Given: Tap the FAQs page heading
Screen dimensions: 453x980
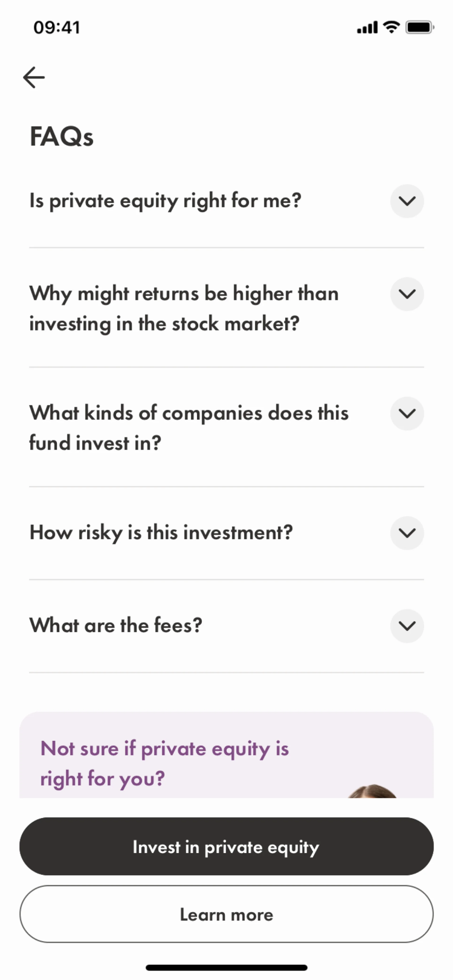Looking at the screenshot, I should tap(61, 136).
